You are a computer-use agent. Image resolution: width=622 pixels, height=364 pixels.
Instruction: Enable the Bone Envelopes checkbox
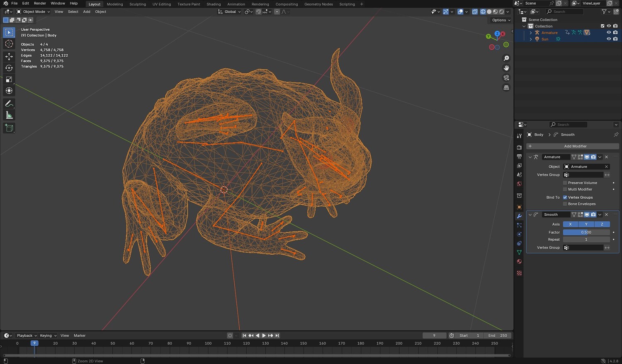coord(565,204)
